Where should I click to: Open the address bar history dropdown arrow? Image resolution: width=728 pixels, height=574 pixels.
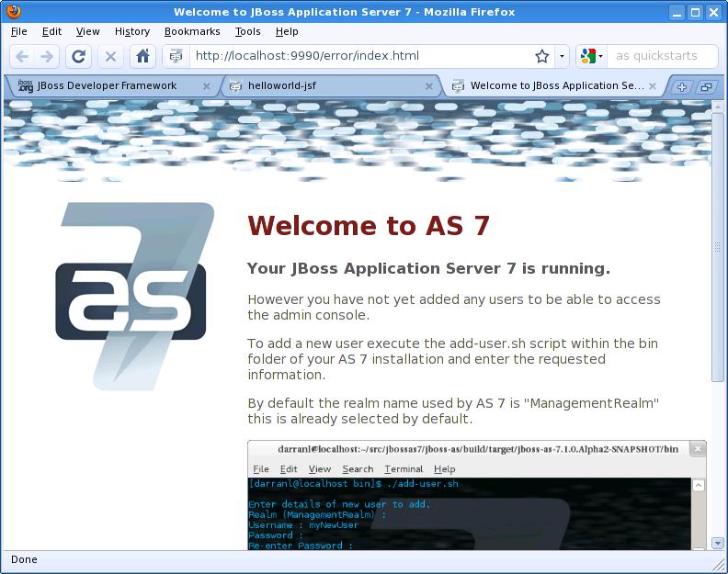tap(563, 57)
